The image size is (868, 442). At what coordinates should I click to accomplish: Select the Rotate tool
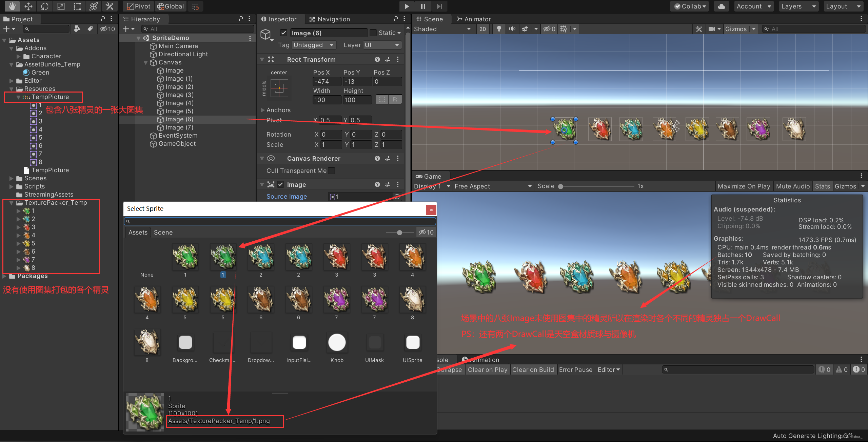click(44, 6)
